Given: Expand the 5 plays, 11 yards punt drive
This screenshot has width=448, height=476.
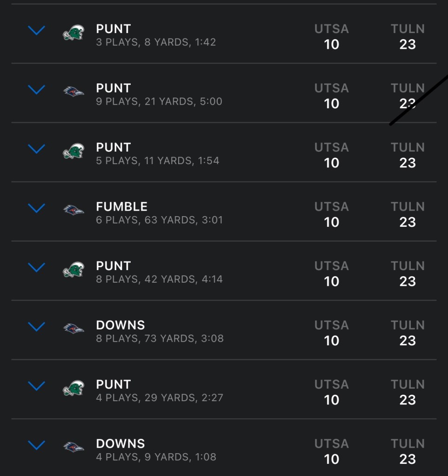Looking at the screenshot, I should tap(36, 149).
